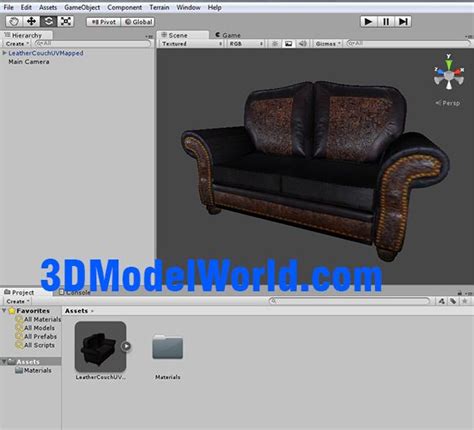This screenshot has height=430, width=474.
Task: Click the Assets breadcrumb label
Action: click(77, 311)
